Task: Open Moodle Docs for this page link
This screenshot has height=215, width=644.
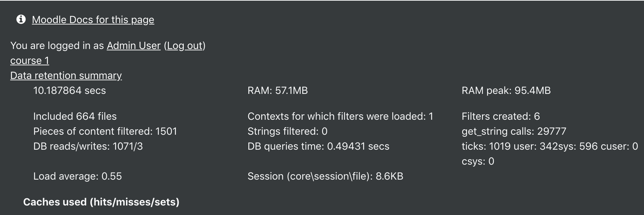Action: [93, 20]
